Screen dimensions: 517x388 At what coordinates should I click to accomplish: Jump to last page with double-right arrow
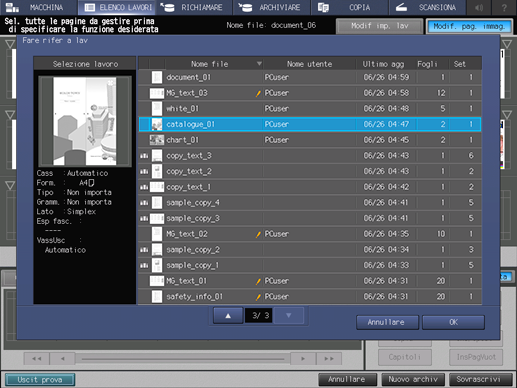coord(329,359)
